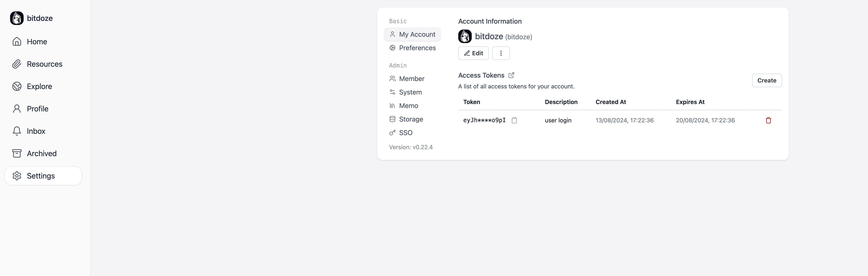Open the Explore globe icon
Screen dimensions: 868x276
click(x=17, y=86)
